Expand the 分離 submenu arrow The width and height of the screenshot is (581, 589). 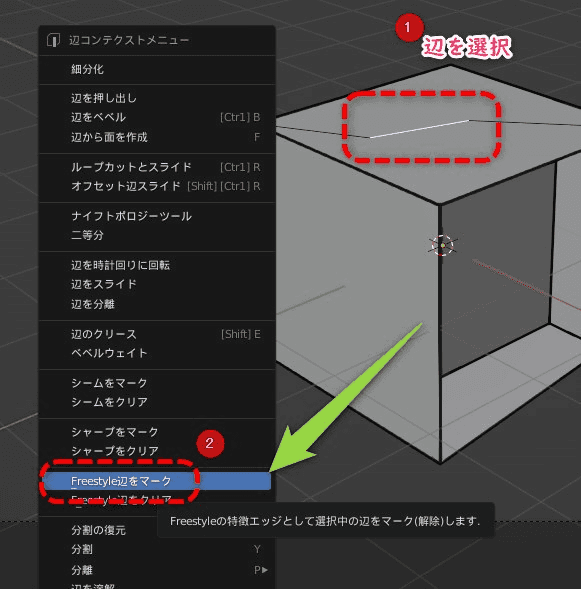point(265,570)
